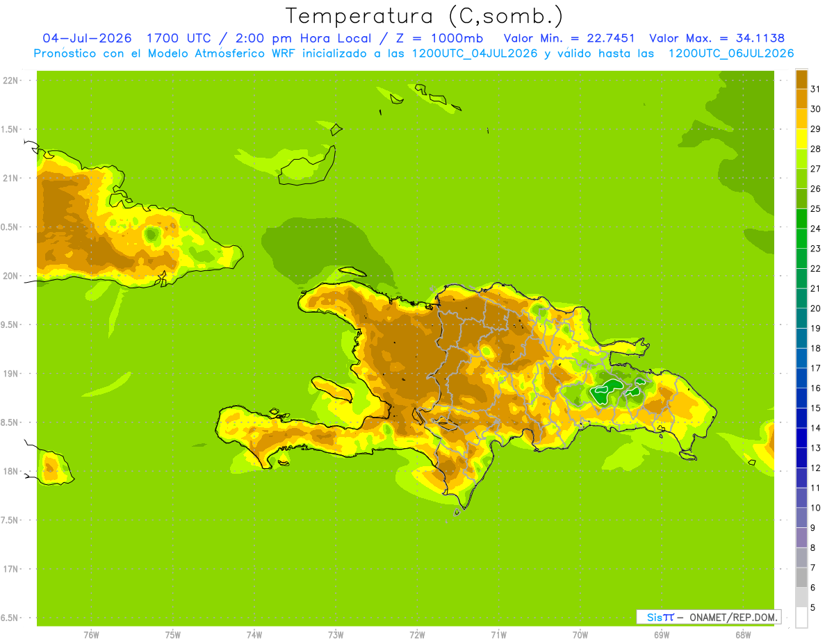Click the color scale value '31'

pyautogui.click(x=815, y=89)
